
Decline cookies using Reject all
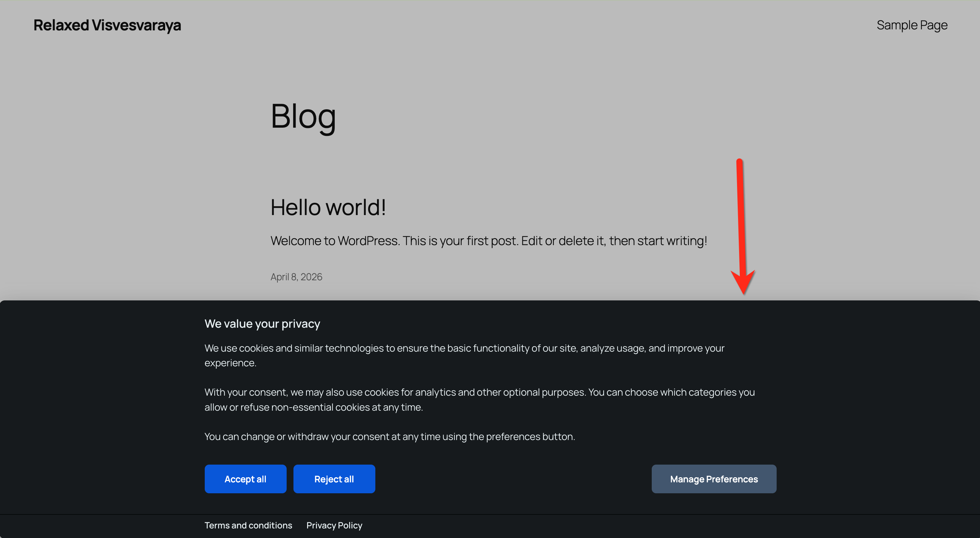[334, 479]
